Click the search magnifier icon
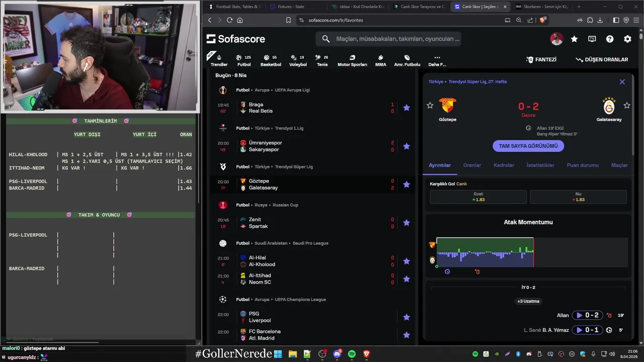This screenshot has height=362, width=644. click(x=326, y=39)
